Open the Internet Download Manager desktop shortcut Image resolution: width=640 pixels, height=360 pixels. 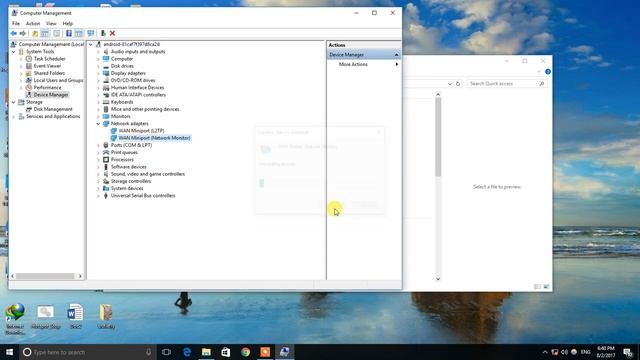coord(15,319)
